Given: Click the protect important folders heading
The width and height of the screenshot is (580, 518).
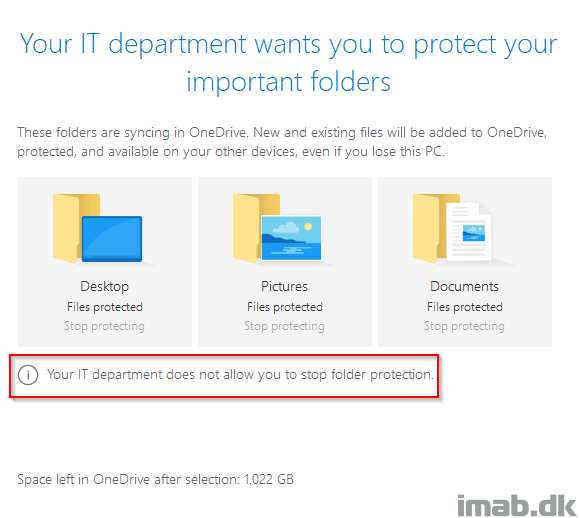Looking at the screenshot, I should pos(289,62).
